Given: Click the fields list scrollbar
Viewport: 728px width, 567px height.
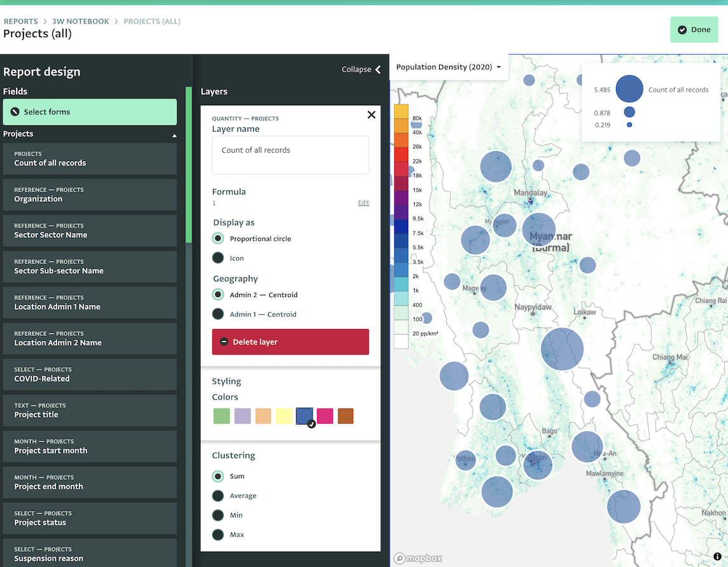Looking at the screenshot, I should coord(188,164).
